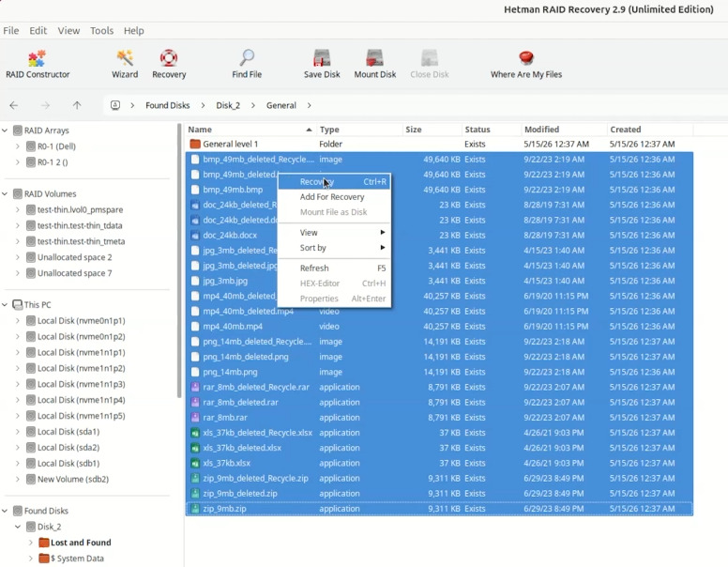Expand the Lost and Found node
Screen dimensions: 728x567
click(x=31, y=543)
